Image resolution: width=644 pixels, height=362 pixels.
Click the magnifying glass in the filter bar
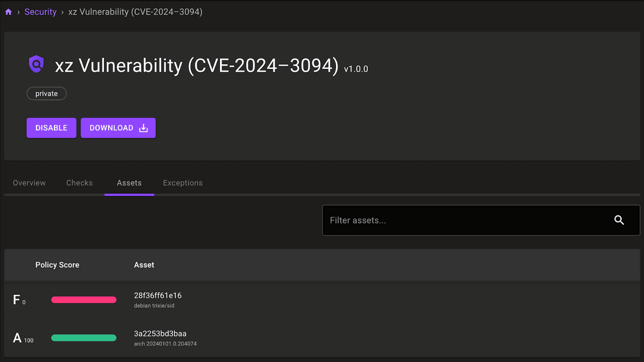point(619,220)
